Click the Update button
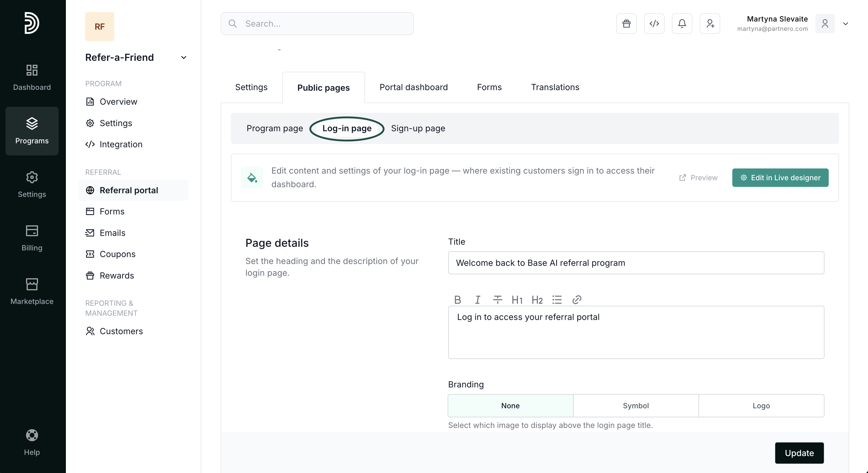Image resolution: width=868 pixels, height=473 pixels. coord(799,453)
